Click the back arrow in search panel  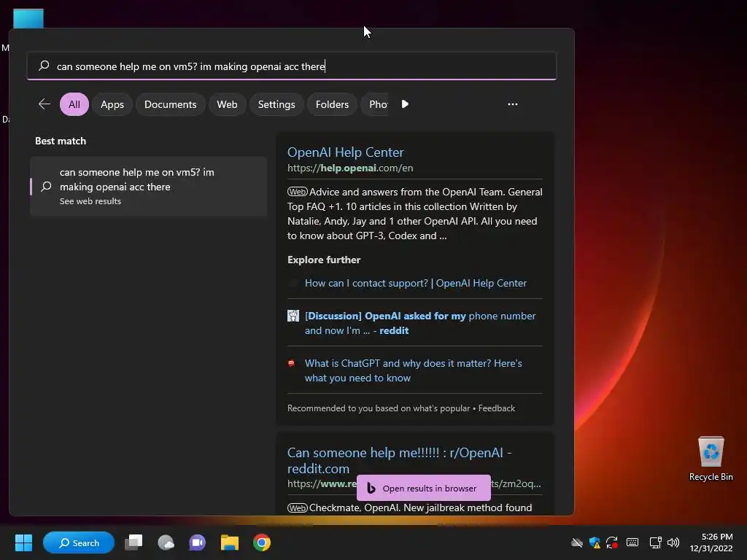(44, 104)
